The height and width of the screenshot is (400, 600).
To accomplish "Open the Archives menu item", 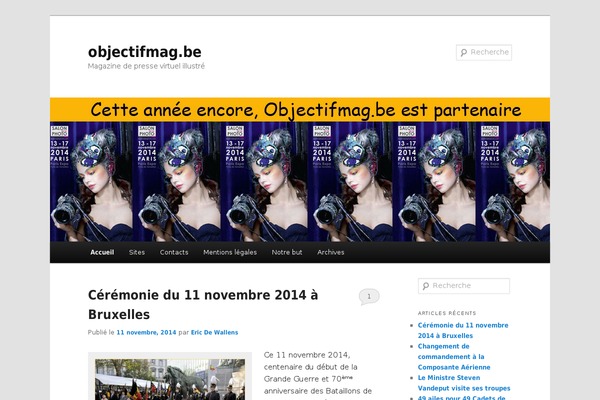I will pos(331,252).
